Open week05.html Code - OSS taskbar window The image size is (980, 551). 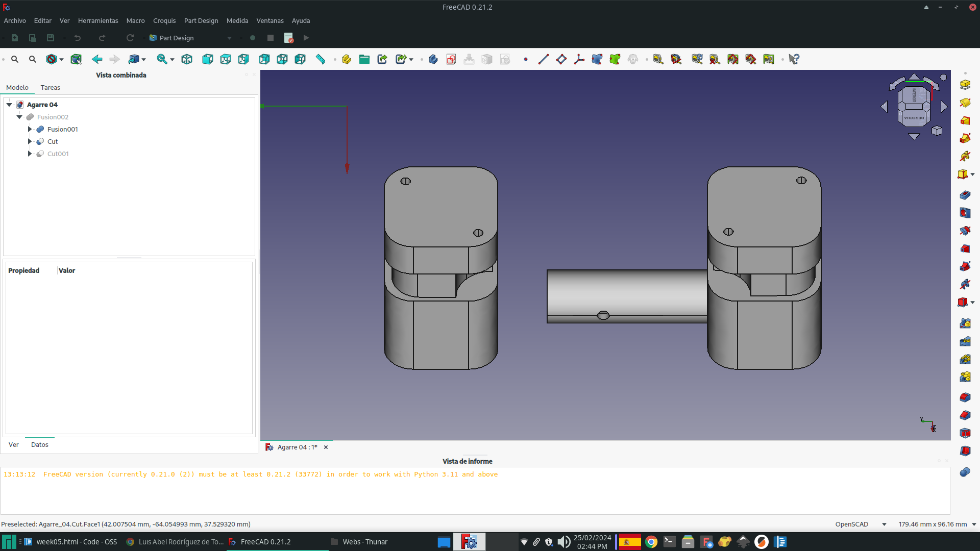70,542
